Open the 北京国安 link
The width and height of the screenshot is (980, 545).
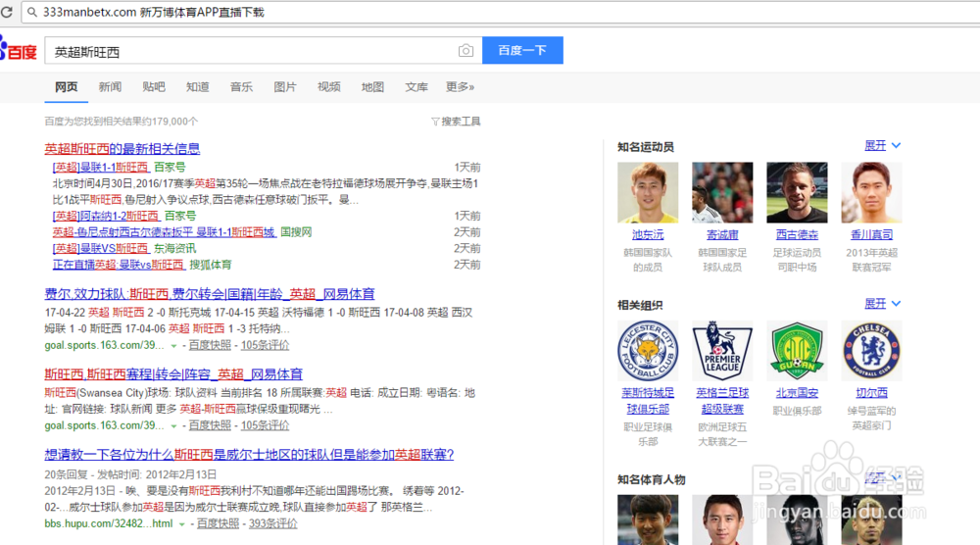(x=797, y=393)
